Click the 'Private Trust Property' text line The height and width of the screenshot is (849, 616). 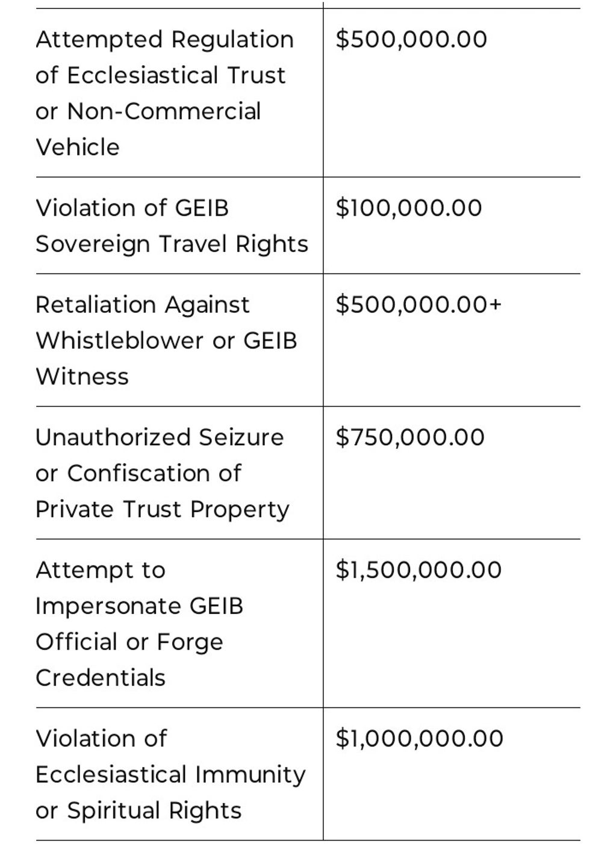[162, 509]
